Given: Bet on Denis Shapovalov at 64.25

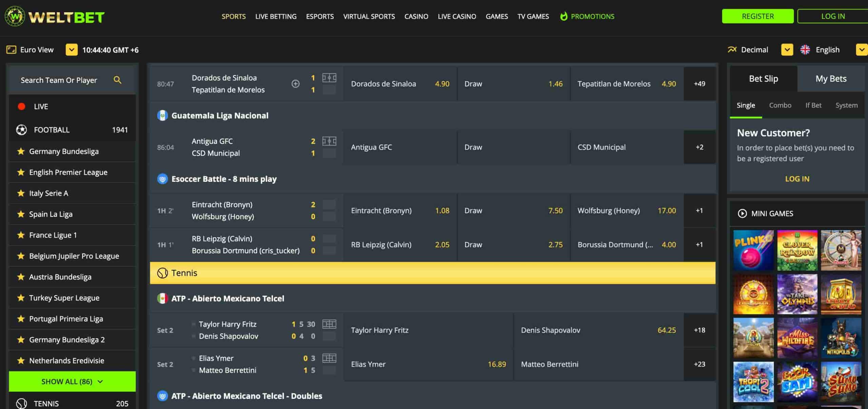Looking at the screenshot, I should [x=598, y=330].
